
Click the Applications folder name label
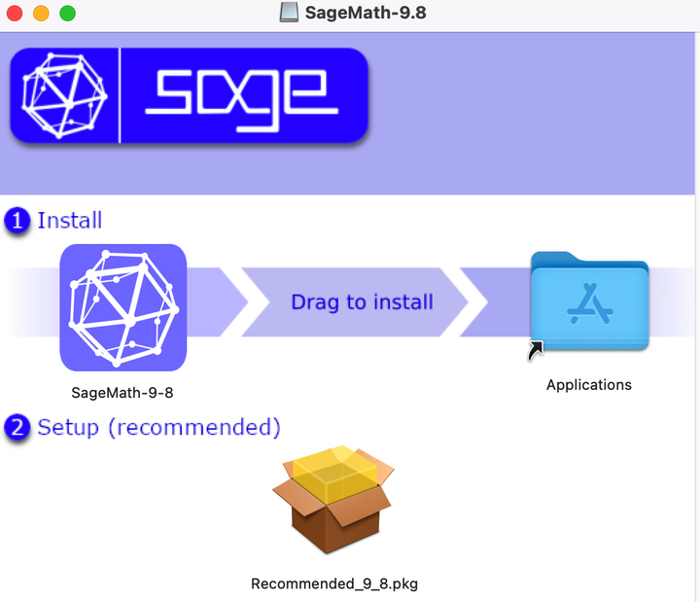(x=589, y=384)
